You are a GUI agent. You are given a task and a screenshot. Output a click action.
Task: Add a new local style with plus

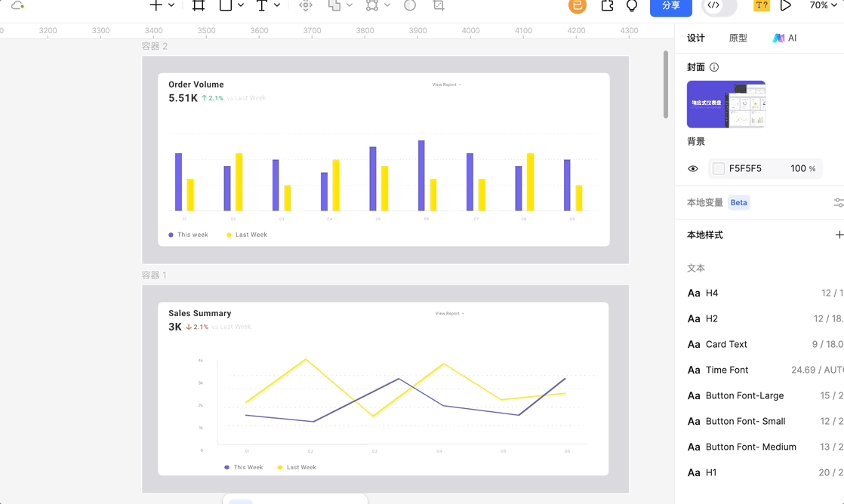coord(839,235)
